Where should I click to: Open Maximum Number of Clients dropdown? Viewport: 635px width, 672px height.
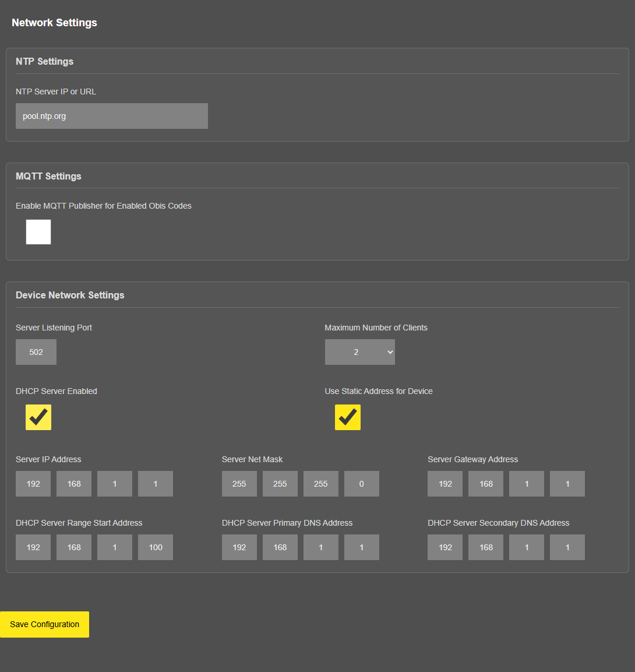tap(360, 352)
